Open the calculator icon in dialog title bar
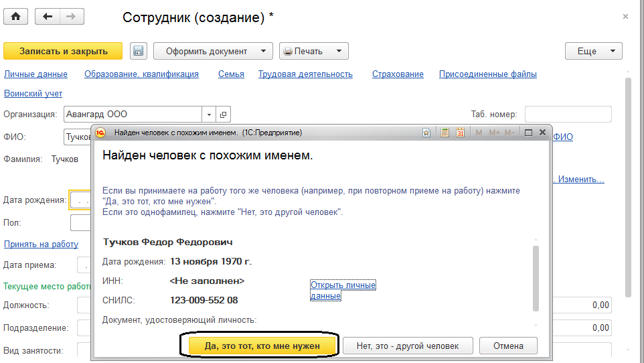 (445, 133)
